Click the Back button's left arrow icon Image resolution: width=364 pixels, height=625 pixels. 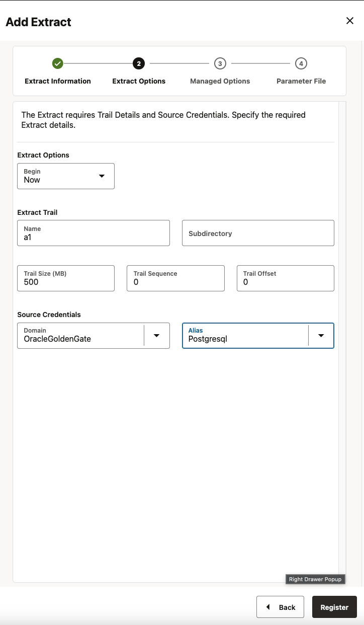267,607
